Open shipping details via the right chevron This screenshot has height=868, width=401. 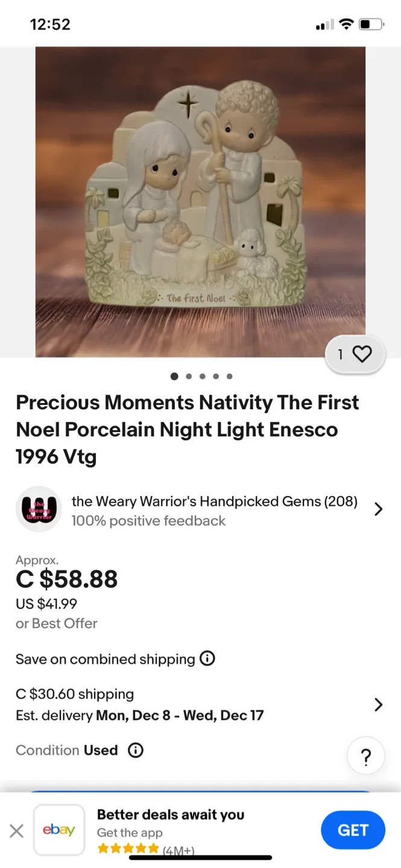(379, 704)
